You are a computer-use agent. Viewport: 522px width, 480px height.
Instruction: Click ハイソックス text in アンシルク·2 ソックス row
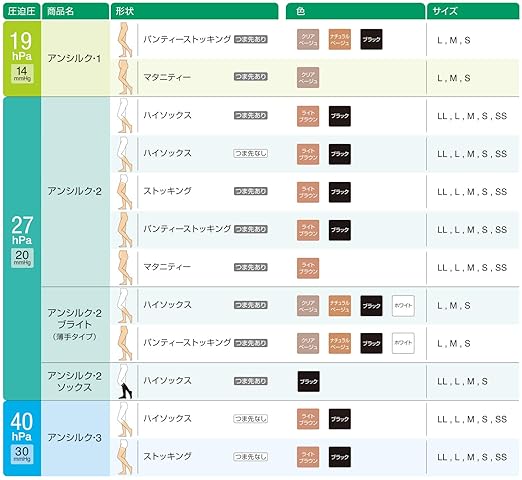[x=167, y=381]
